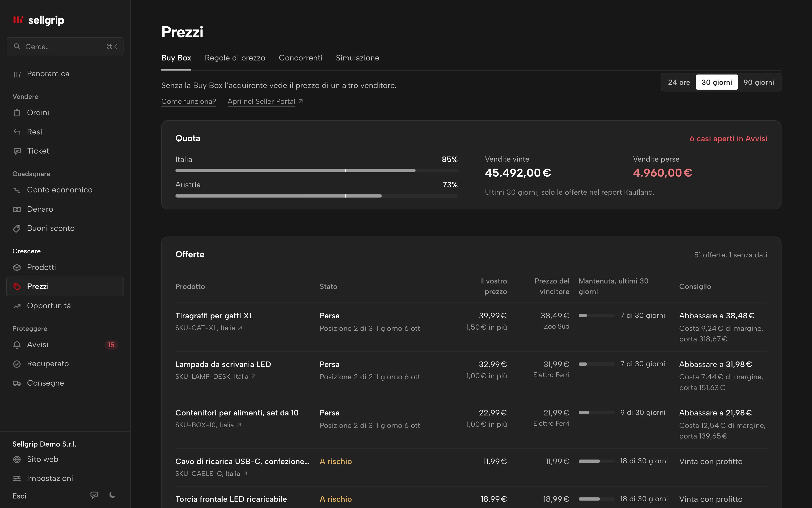Screen dimensions: 812x508
Task: Open SKU-LAMP-DESK, Italia external link
Action: [216, 377]
